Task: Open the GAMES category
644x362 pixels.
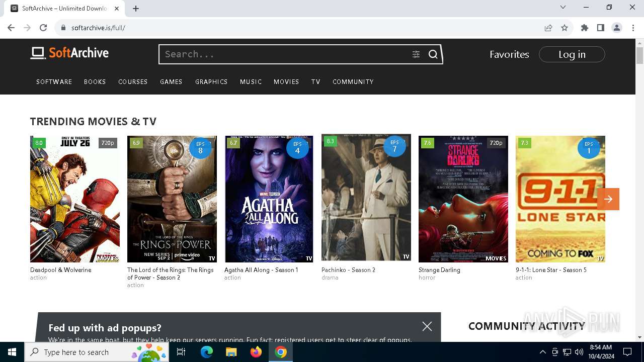Action: pos(171,81)
